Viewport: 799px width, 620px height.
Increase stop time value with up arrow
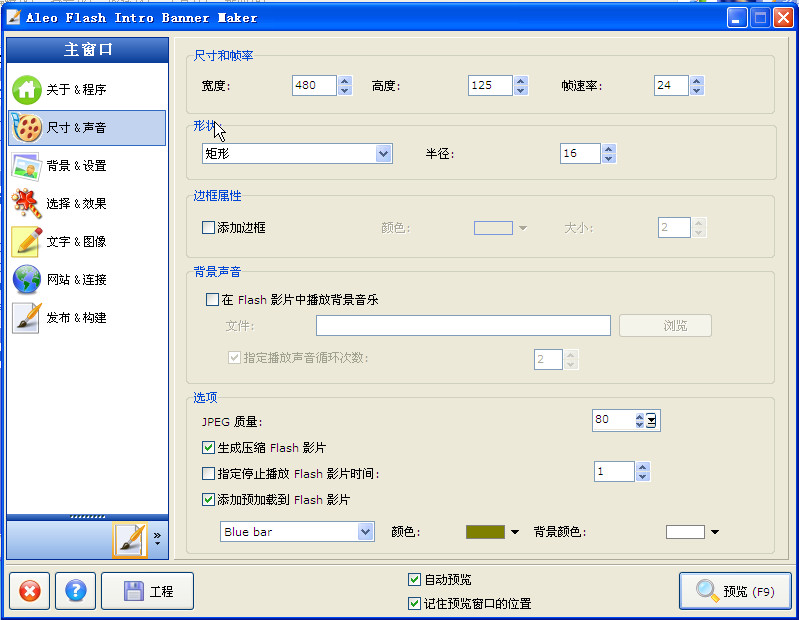[643, 467]
